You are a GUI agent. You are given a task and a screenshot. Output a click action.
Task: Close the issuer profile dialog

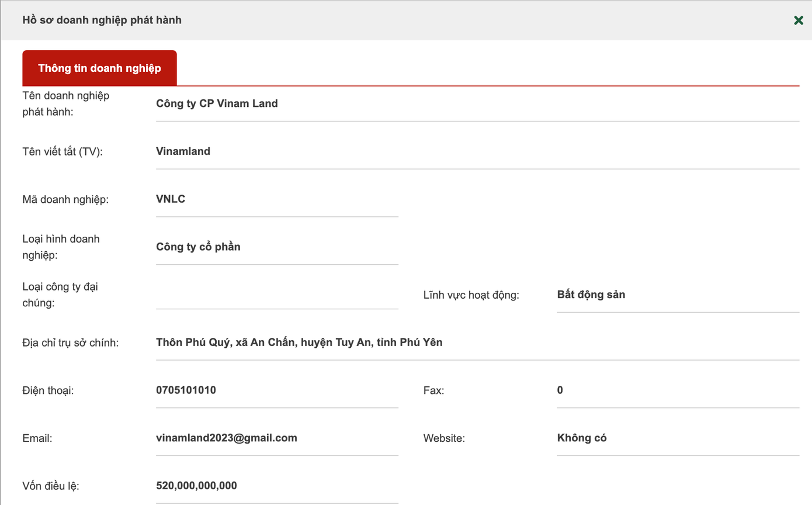[x=799, y=20]
